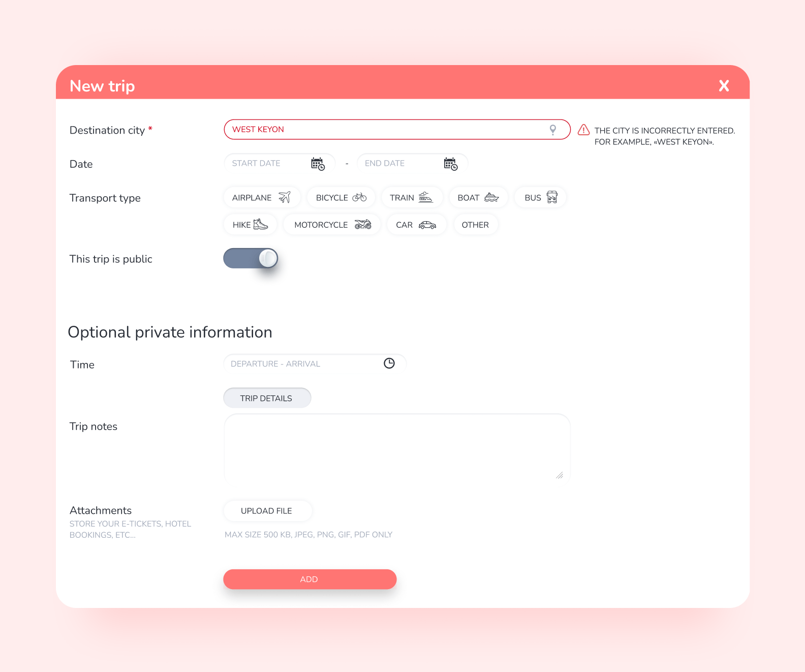
Task: Open the Trip Details tab
Action: pyautogui.click(x=267, y=398)
